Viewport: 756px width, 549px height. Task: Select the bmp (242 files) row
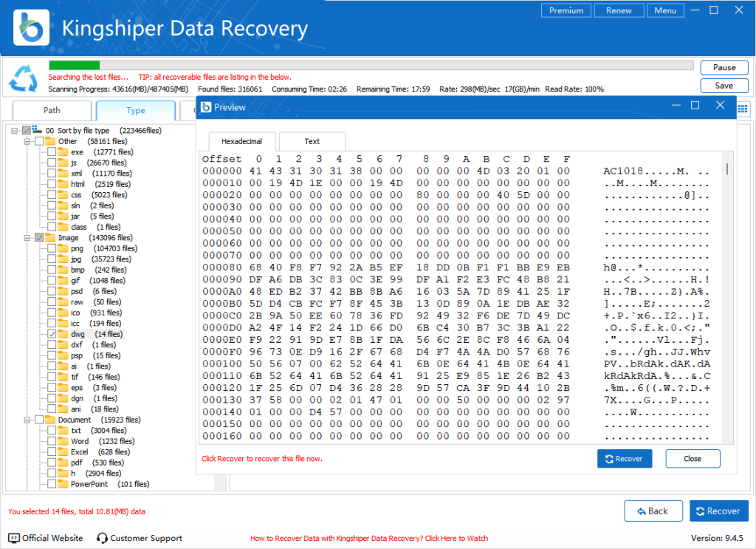coord(98,270)
